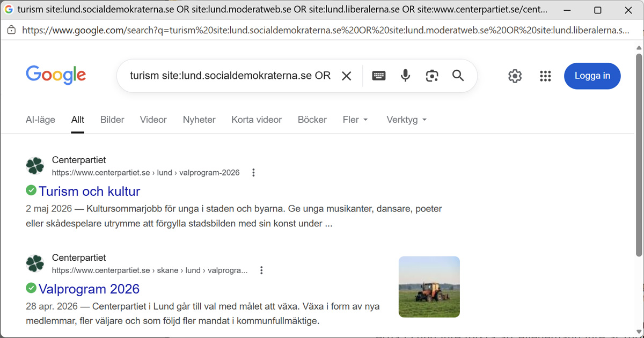Click the Google favicon in the title bar
The image size is (644, 338).
tap(9, 10)
